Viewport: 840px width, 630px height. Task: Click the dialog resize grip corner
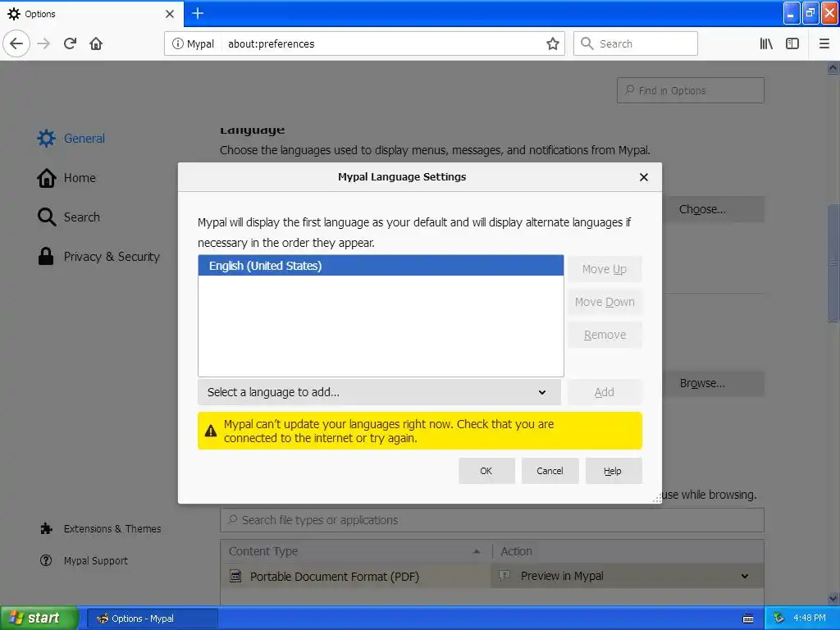coord(657,498)
